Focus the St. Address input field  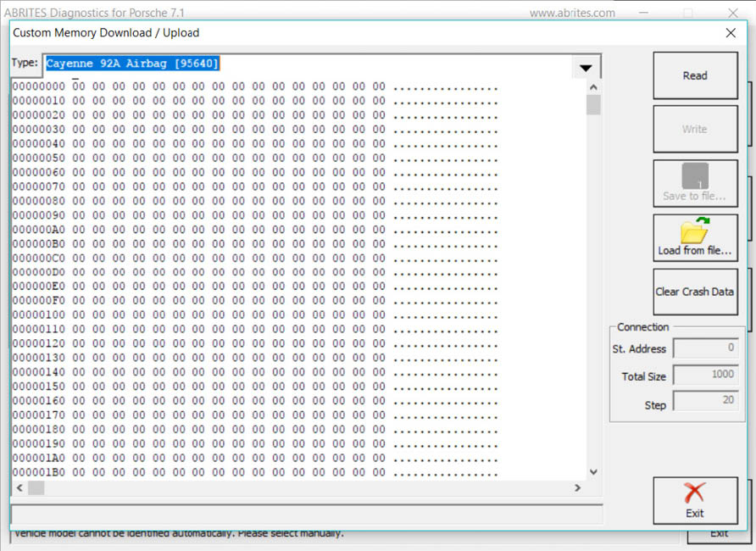click(x=705, y=348)
